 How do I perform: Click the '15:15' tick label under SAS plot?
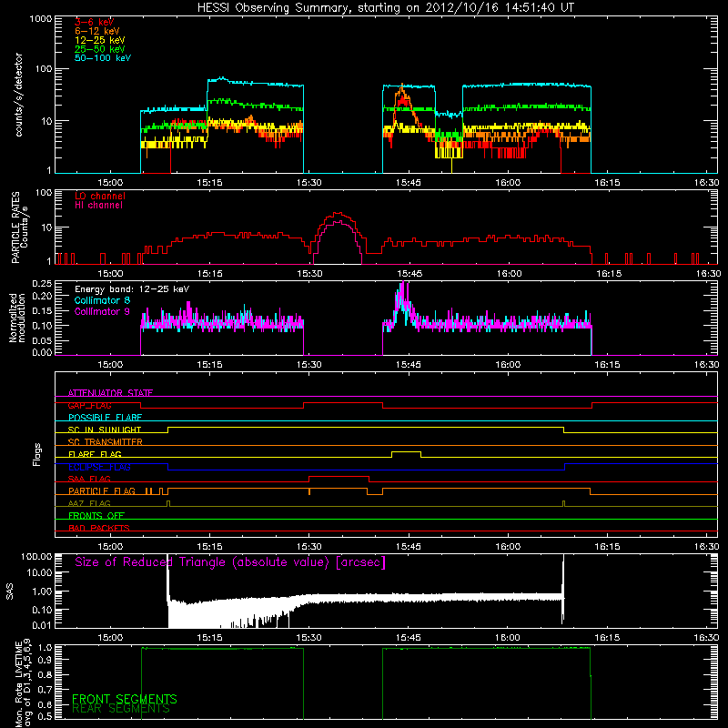point(209,638)
